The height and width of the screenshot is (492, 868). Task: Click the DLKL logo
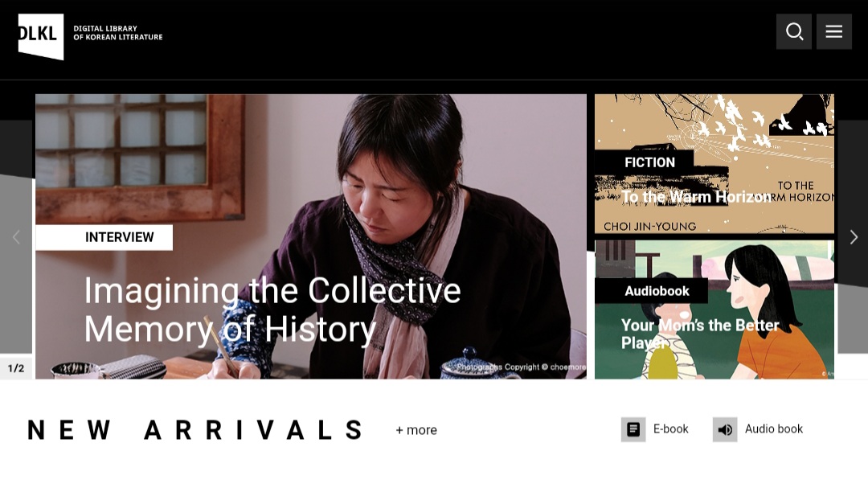[x=41, y=36]
